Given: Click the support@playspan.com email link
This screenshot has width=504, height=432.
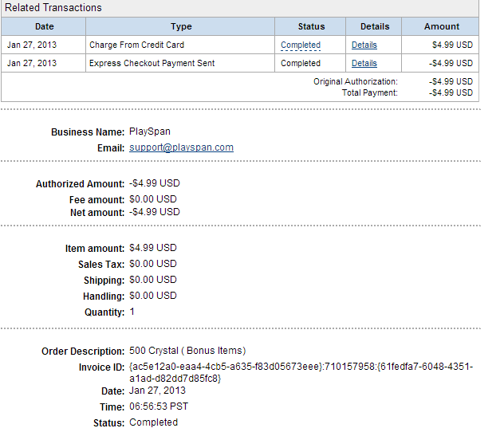Looking at the screenshot, I should tap(181, 147).
